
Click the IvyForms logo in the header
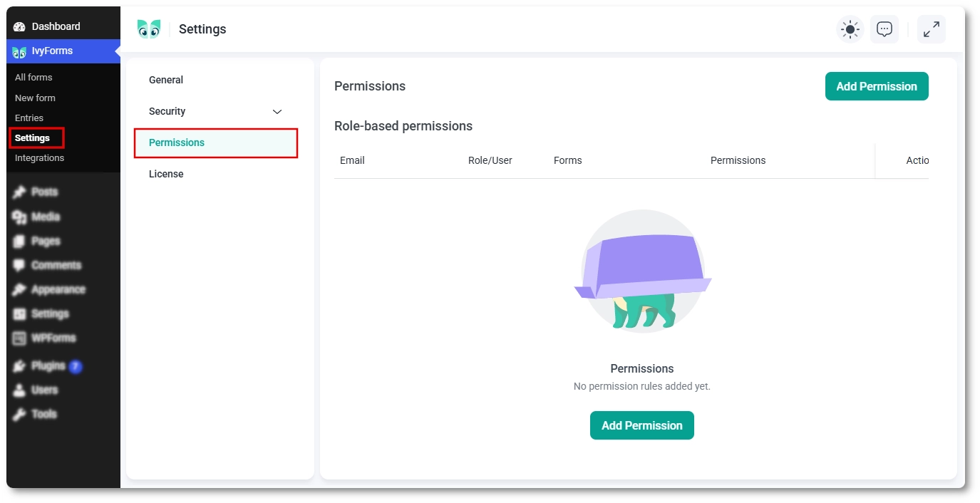(x=149, y=29)
